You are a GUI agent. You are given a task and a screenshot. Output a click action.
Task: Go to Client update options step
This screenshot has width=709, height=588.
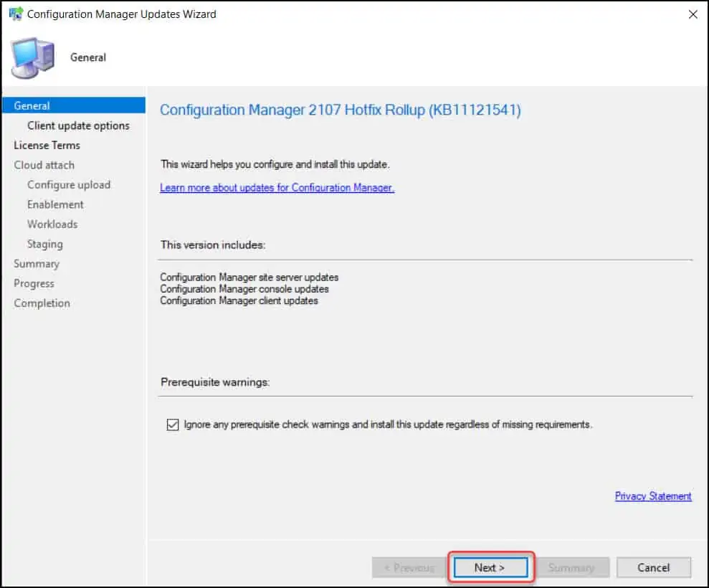click(78, 125)
